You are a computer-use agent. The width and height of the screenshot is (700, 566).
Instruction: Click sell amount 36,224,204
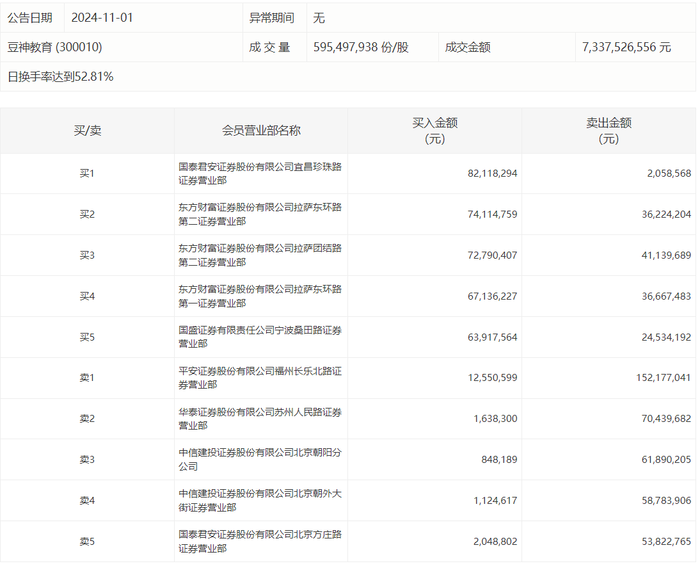666,215
